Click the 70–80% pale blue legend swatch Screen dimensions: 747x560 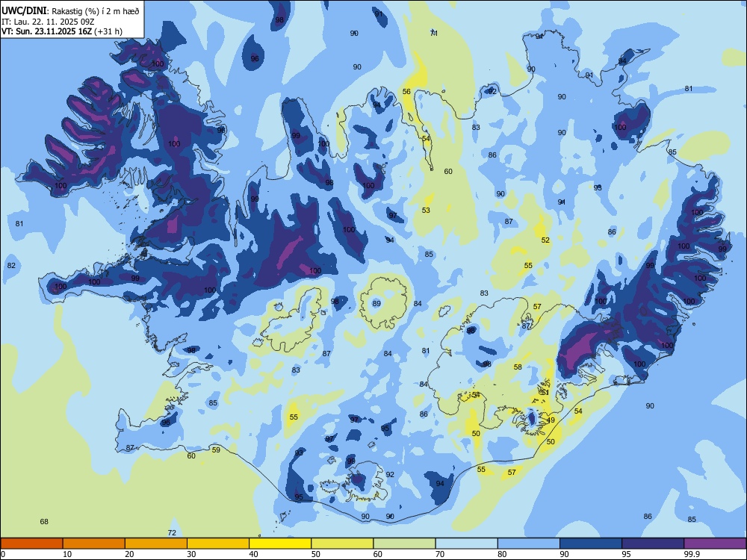466,544
